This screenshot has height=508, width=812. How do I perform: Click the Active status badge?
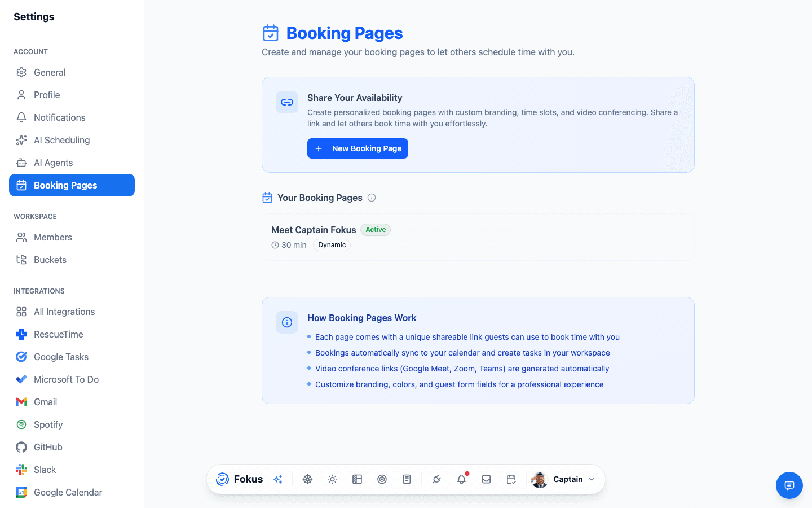(376, 230)
